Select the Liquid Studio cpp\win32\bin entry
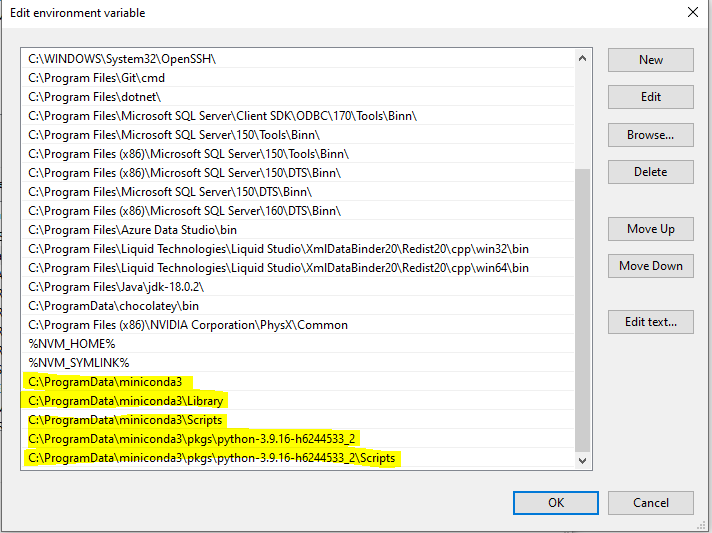Viewport: 712px width, 533px height. point(298,249)
